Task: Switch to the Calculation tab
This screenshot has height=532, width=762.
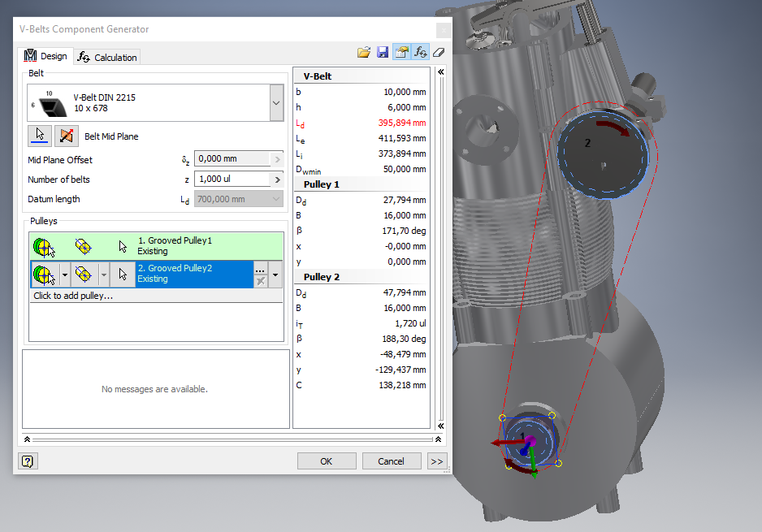Action: [107, 57]
